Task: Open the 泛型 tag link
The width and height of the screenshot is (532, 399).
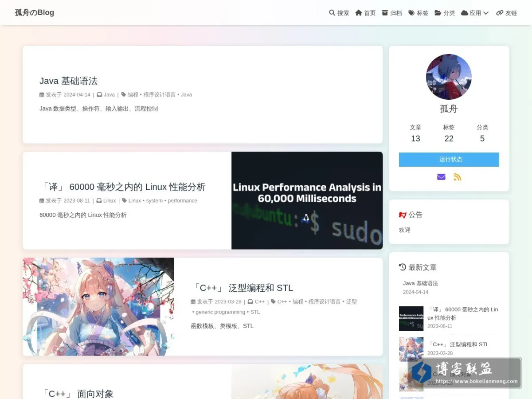Action: [351, 301]
